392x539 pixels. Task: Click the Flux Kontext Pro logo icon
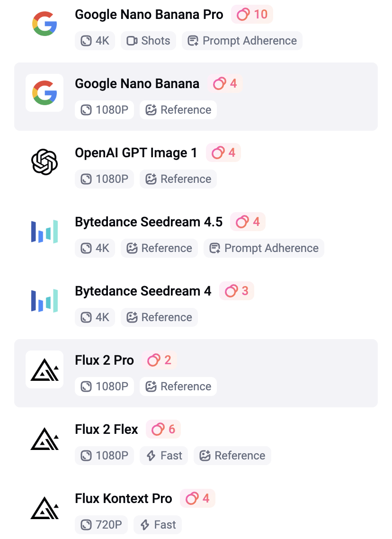[45, 508]
